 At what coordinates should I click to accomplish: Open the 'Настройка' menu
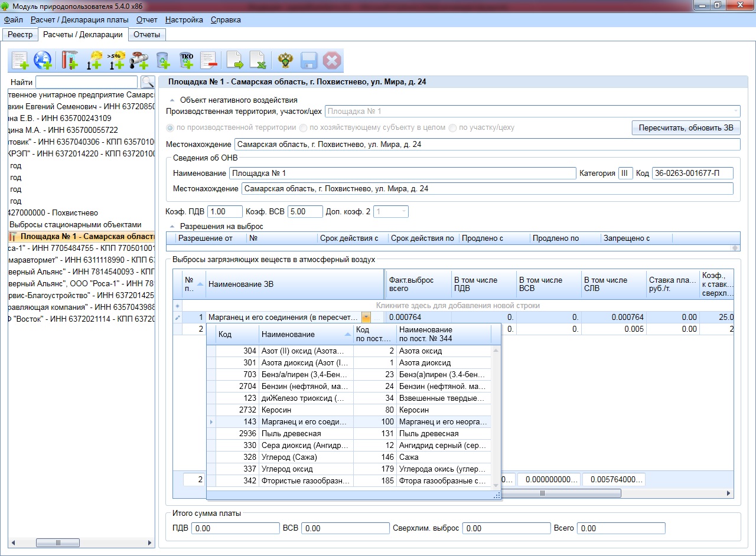(x=184, y=19)
